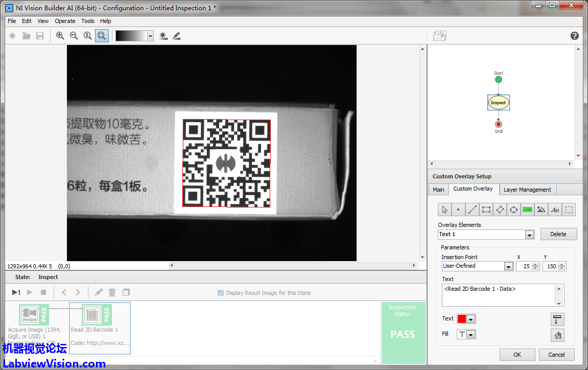The image size is (588, 370).
Task: Select the line overlay tool
Action: point(473,210)
